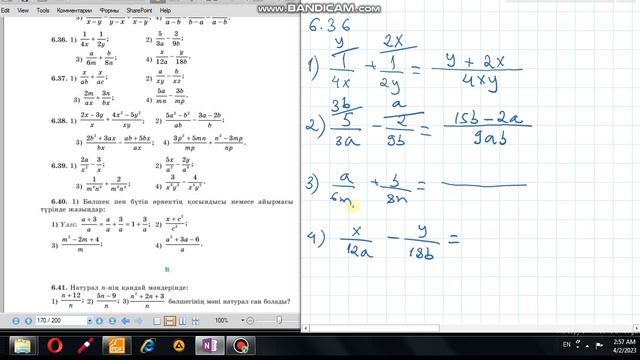Screen dimensions: 640x360
Task: Open Opera browser from taskbar
Action: click(54, 345)
